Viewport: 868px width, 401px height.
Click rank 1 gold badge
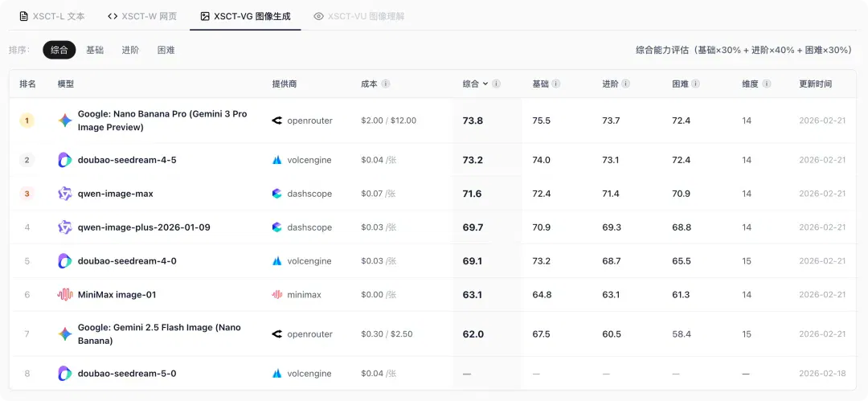(27, 121)
